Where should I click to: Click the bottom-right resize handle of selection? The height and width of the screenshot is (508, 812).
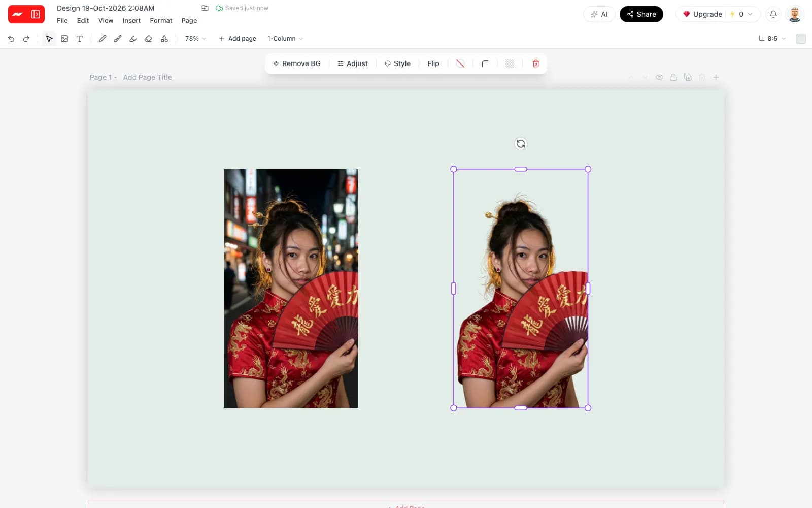pos(588,408)
